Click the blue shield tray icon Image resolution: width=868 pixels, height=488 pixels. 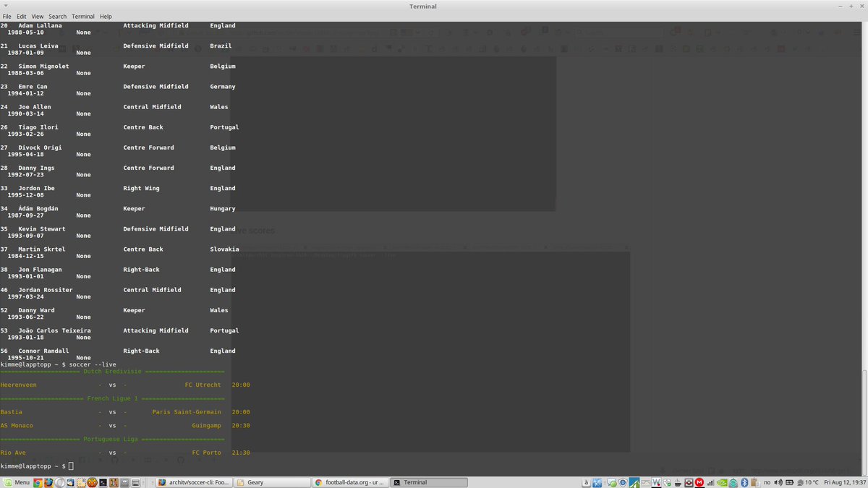[623, 482]
